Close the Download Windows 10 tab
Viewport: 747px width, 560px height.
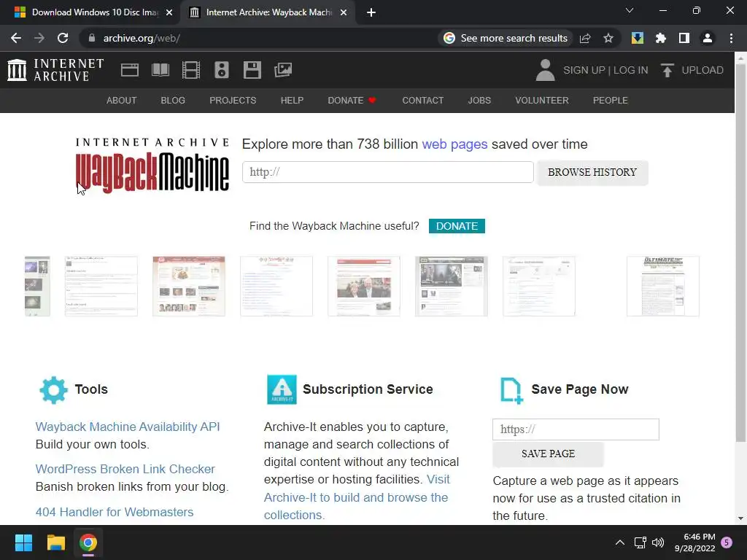(x=169, y=12)
